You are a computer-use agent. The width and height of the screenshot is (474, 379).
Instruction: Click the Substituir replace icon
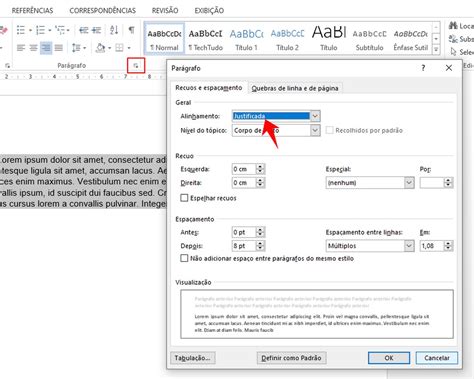pos(453,39)
